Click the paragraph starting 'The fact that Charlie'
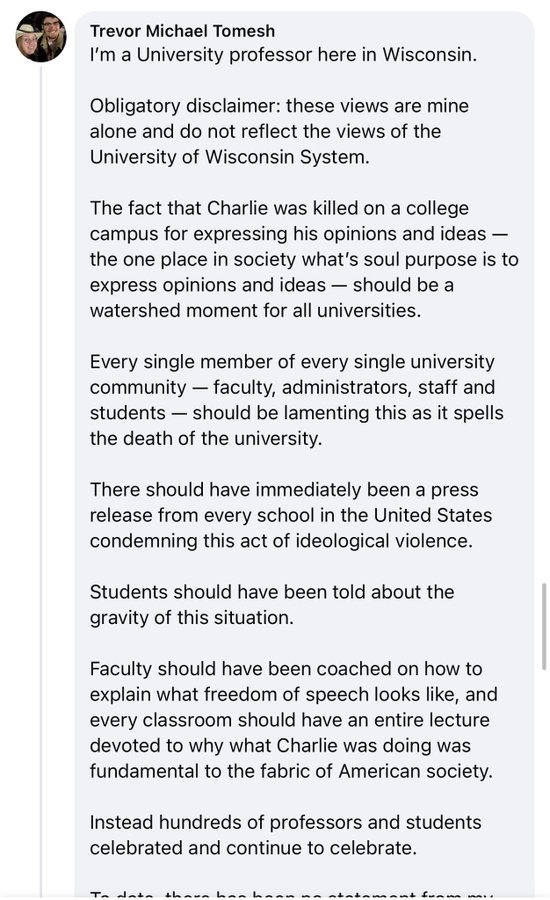550x900 pixels. [304, 259]
